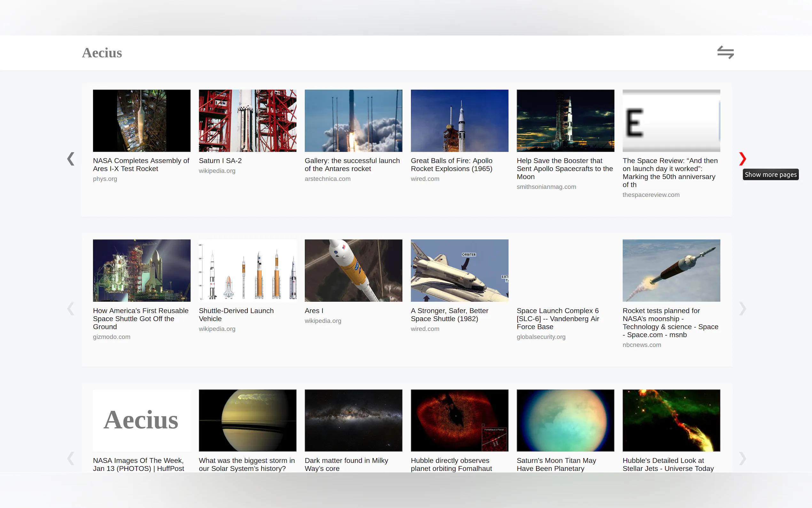Click the thespacereview.com source label
Viewport: 812px width, 508px height.
651,195
